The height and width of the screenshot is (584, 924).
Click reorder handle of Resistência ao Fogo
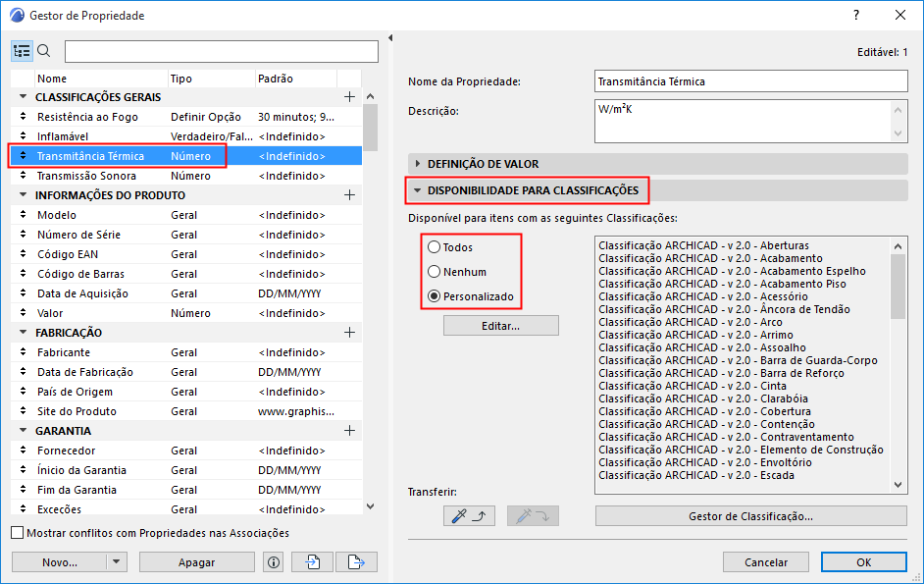[23, 116]
